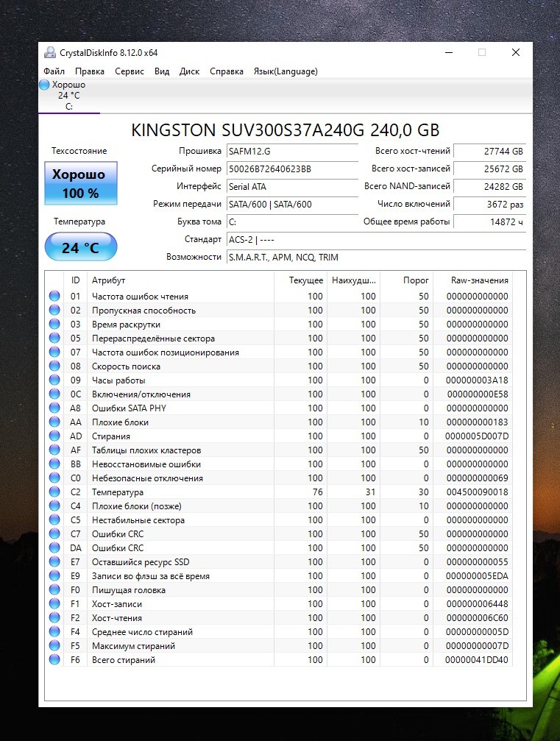This screenshot has width=560, height=741.
Task: Click the status orb for attribute BB
Action: [54, 464]
